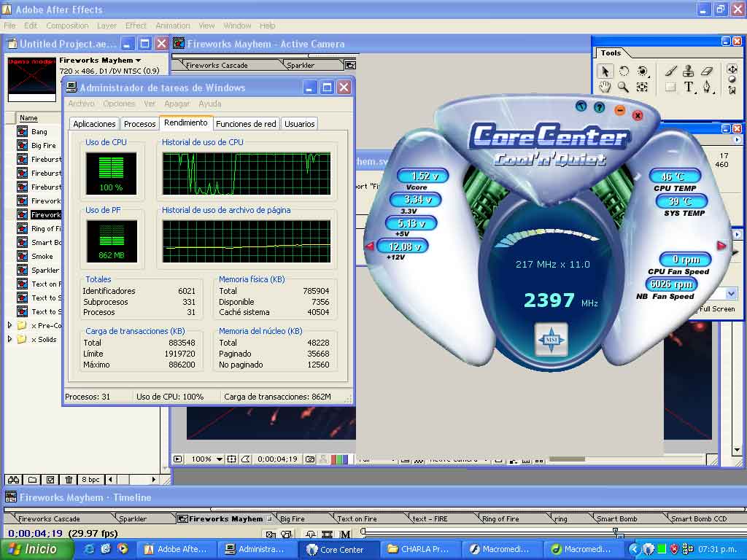Click the Pen tool icon
This screenshot has height=560, width=747.
(706, 87)
